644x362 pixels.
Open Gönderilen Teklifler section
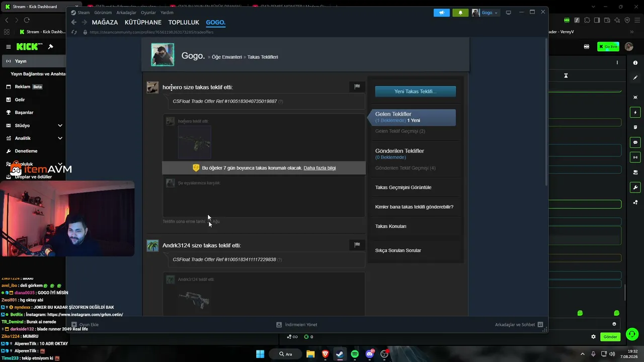coord(399,151)
